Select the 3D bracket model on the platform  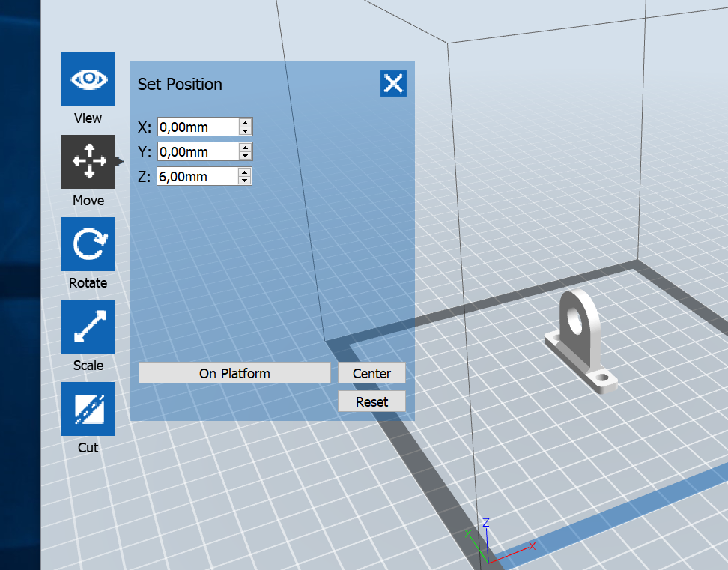pos(581,339)
